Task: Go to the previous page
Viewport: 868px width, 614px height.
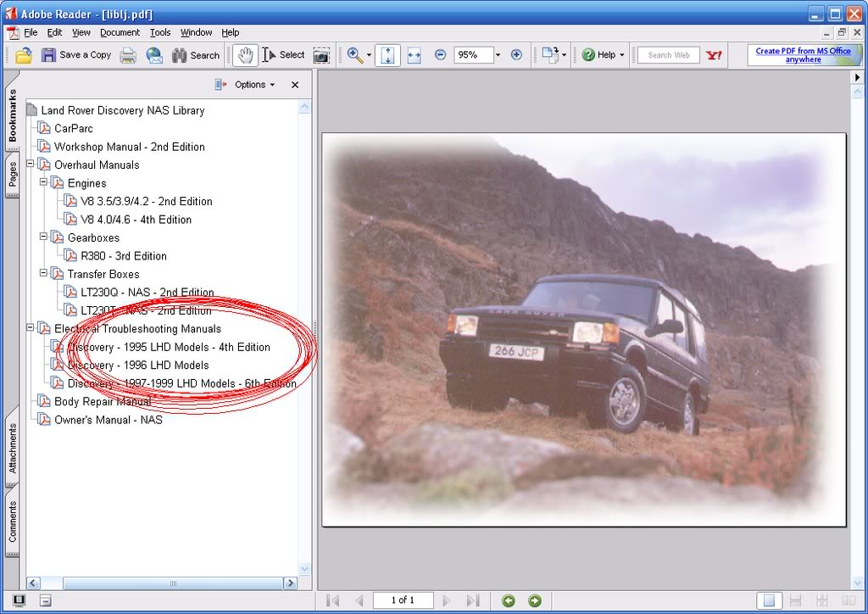Action: pos(359,600)
